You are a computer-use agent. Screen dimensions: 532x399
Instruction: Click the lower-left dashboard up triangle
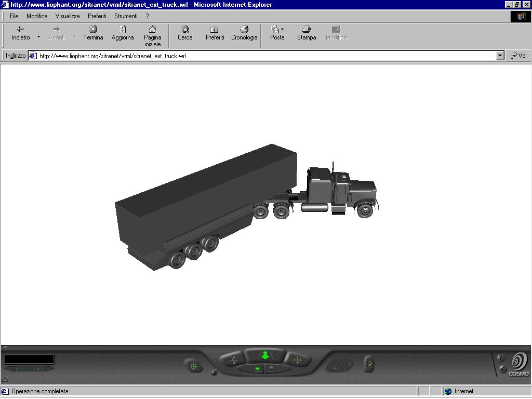coord(5,380)
